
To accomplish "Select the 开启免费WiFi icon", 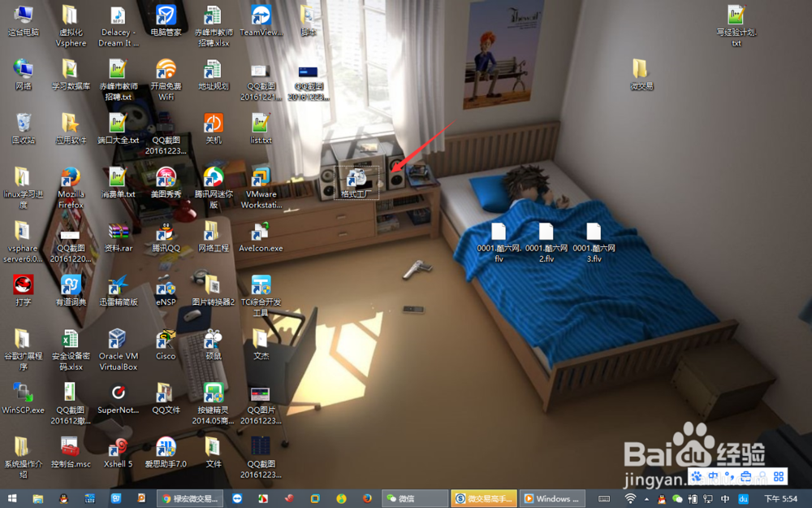I will [166, 80].
